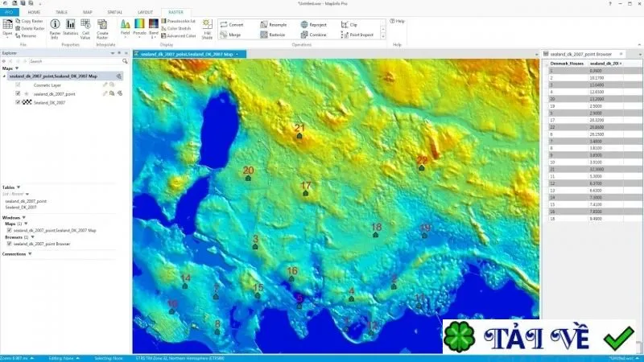Click the coordinate system text in the status bar
644x362 pixels.
click(180, 358)
